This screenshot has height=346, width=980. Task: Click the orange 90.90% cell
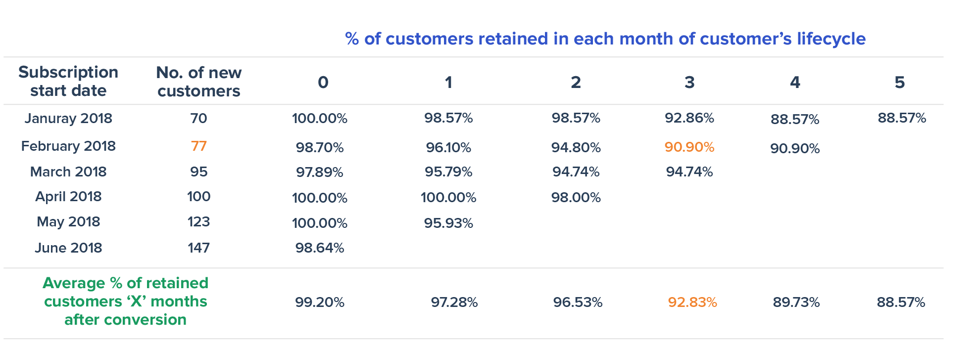tap(689, 147)
